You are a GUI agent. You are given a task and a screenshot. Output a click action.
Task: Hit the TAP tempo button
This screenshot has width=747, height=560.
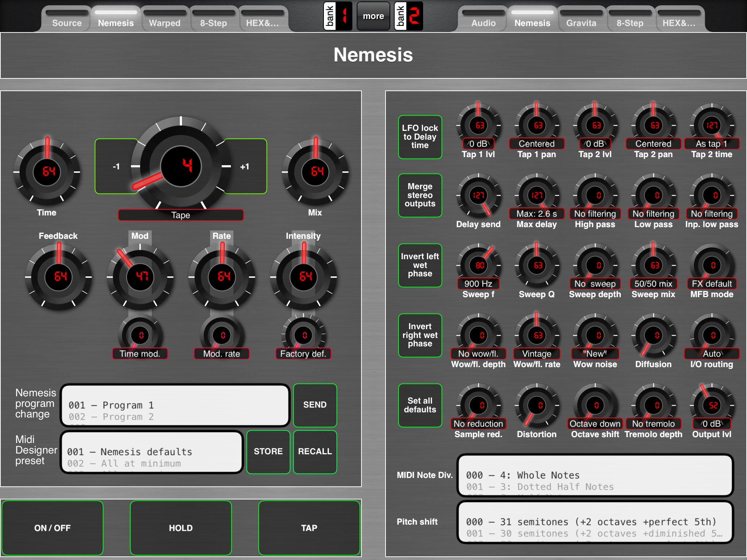pyautogui.click(x=309, y=528)
